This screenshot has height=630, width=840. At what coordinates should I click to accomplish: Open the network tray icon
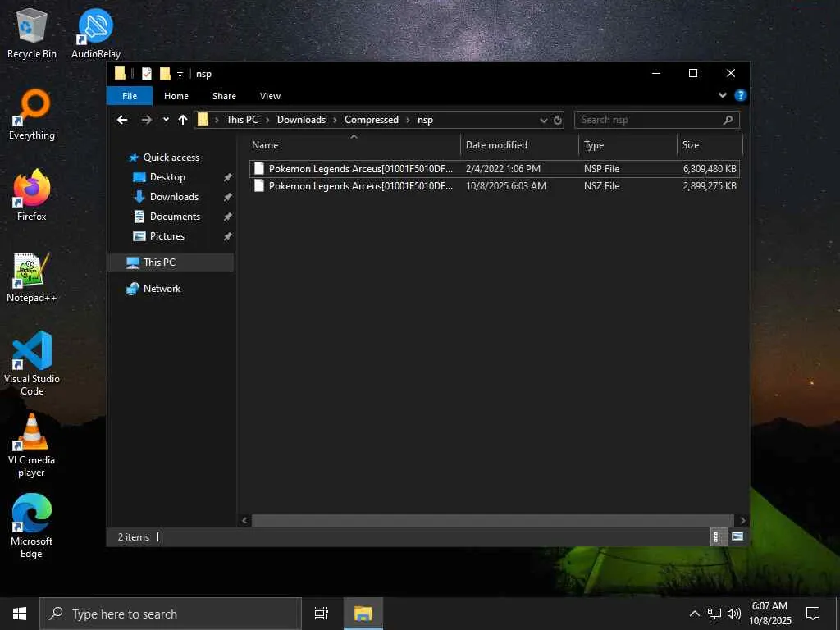pyautogui.click(x=714, y=614)
